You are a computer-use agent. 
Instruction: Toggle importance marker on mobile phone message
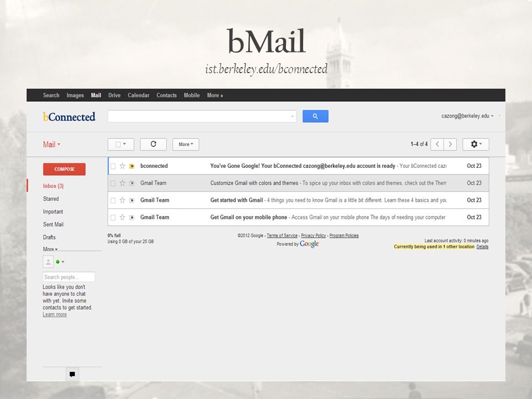(132, 217)
